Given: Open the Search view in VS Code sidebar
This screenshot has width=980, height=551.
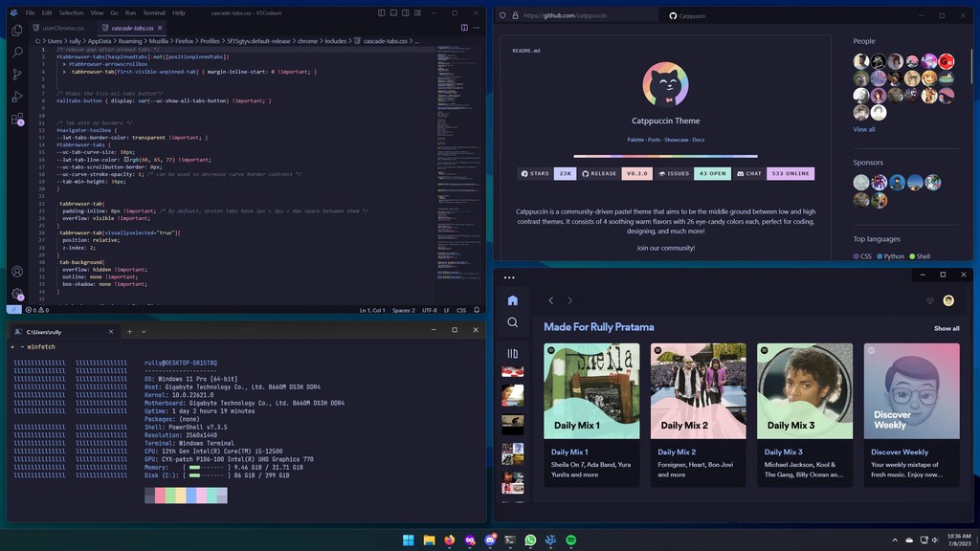Looking at the screenshot, I should (x=15, y=54).
